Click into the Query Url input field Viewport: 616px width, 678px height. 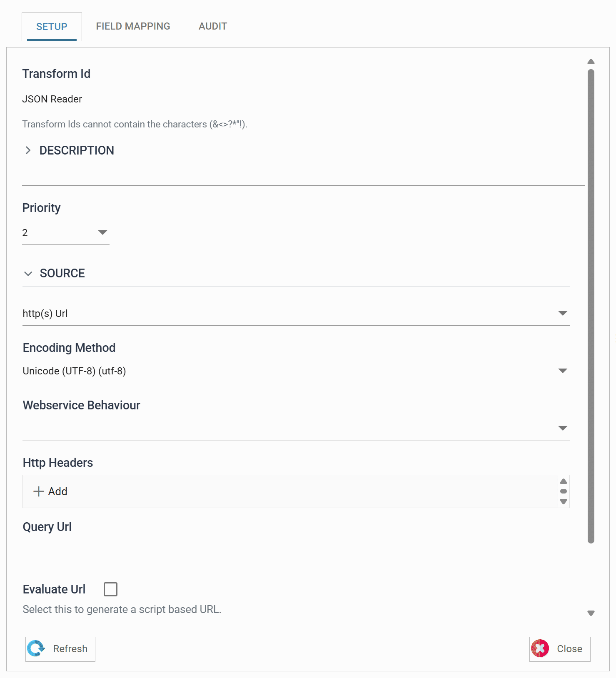(296, 550)
